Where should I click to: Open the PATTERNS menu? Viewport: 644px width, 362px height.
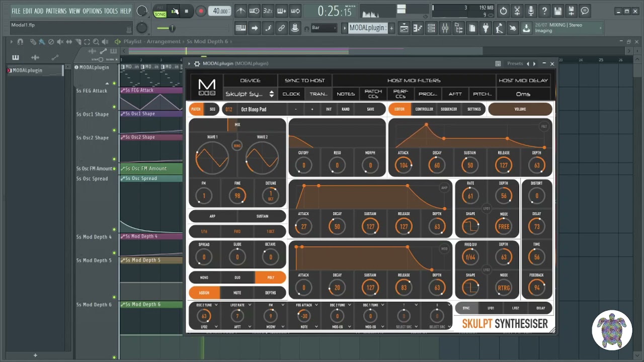point(56,11)
